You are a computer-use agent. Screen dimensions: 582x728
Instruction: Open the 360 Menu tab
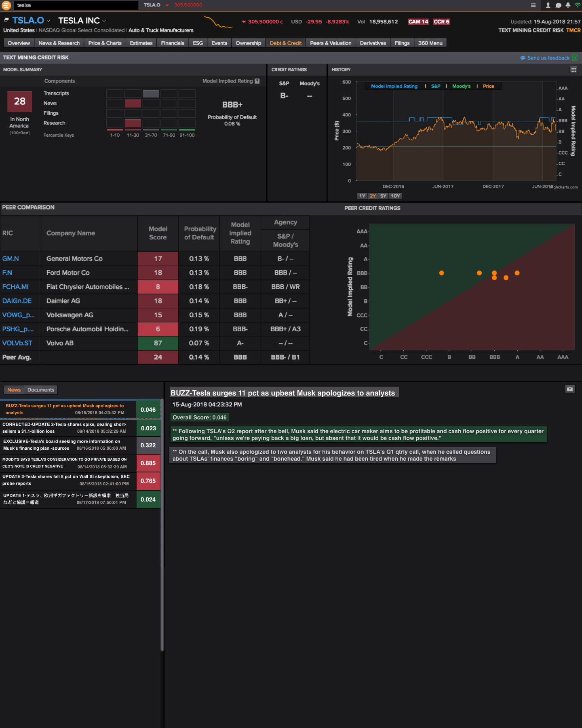(x=430, y=43)
